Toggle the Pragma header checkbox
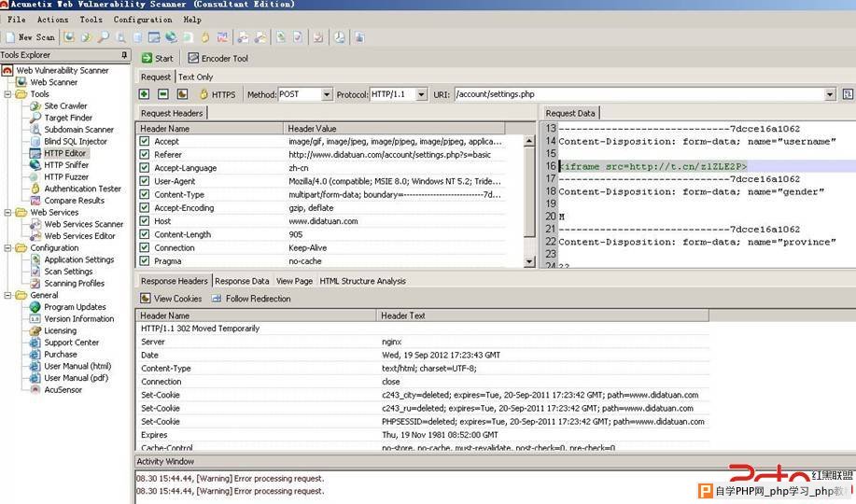 point(144,261)
